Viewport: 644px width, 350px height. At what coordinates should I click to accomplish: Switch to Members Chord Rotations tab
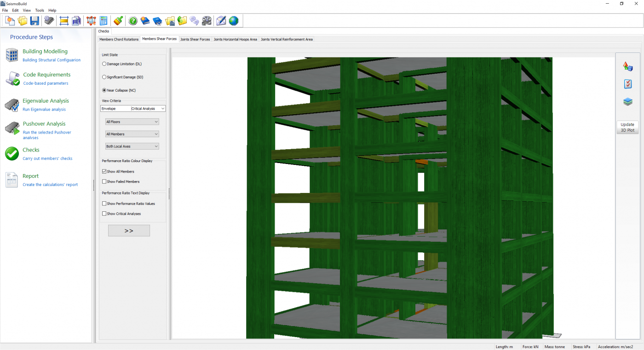tap(119, 40)
